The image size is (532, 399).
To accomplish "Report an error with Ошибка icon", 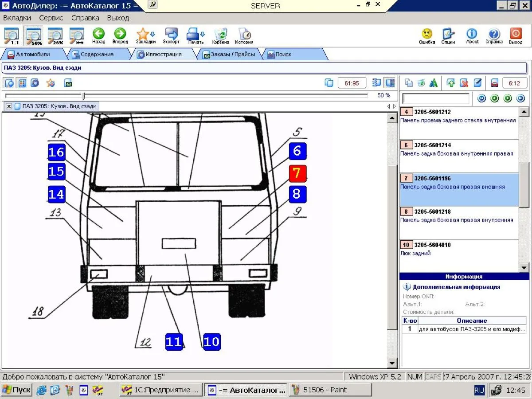I will pyautogui.click(x=427, y=36).
